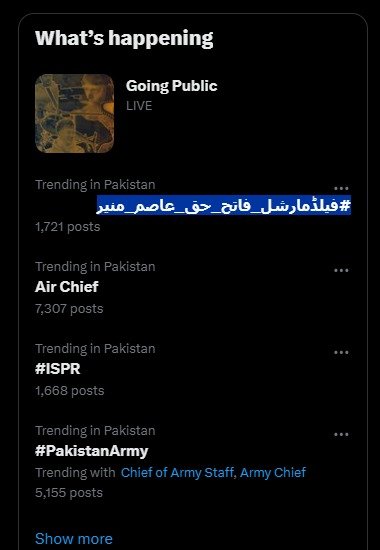380x550 pixels.
Task: Open the #PakistanArmy trending hashtag
Action: click(92, 451)
